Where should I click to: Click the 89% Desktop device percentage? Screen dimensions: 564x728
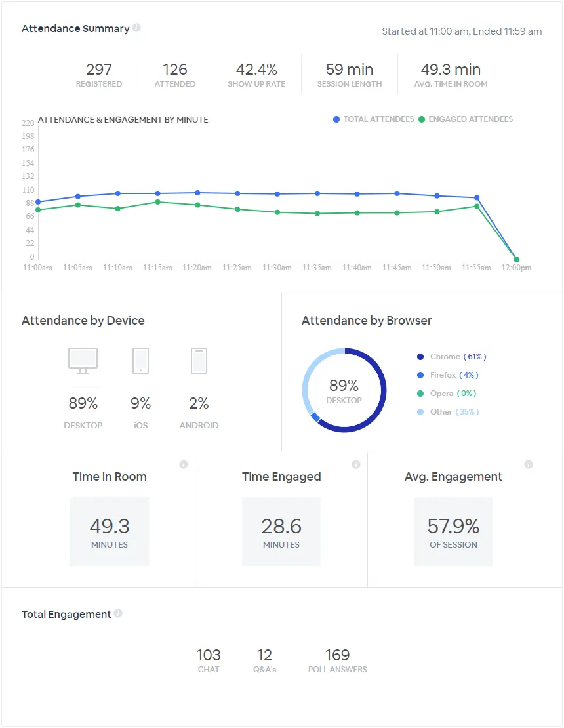[83, 403]
